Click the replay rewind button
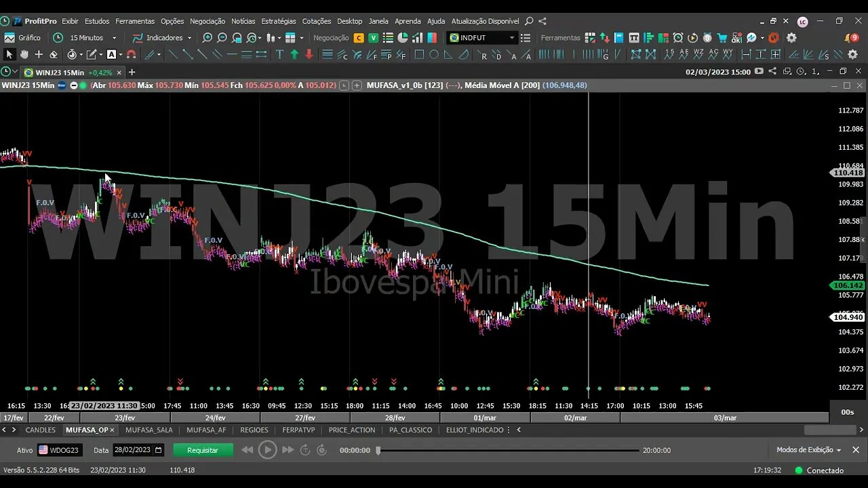This screenshot has width=868, height=488. click(x=248, y=449)
